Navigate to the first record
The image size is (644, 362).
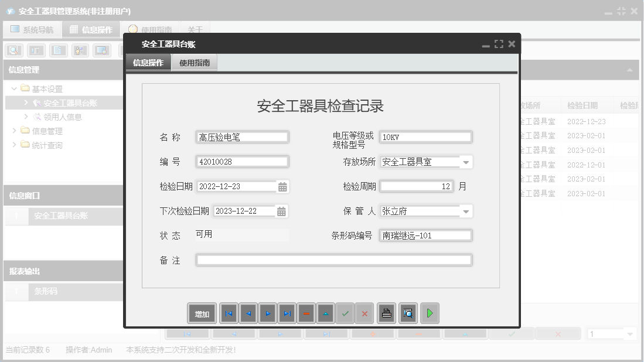[229, 313]
